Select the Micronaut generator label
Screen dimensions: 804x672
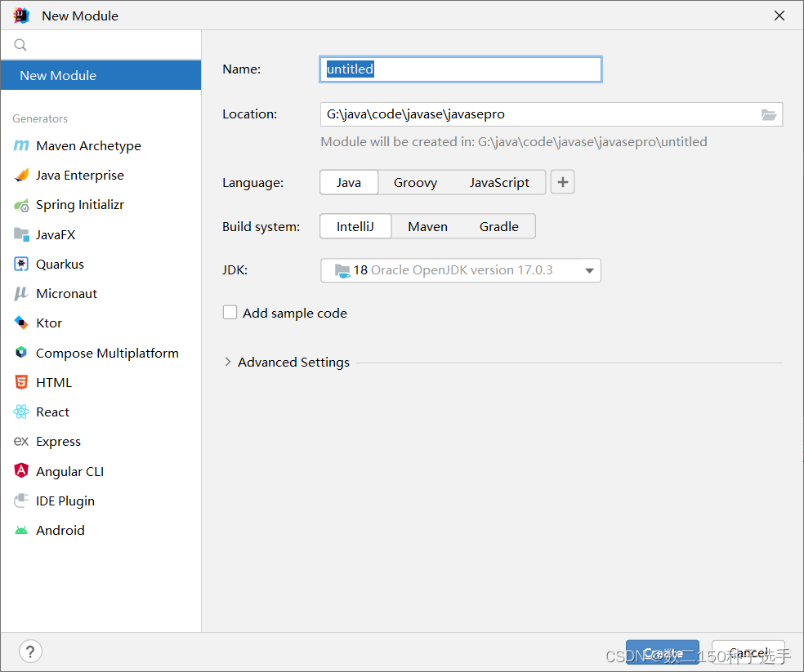point(67,294)
